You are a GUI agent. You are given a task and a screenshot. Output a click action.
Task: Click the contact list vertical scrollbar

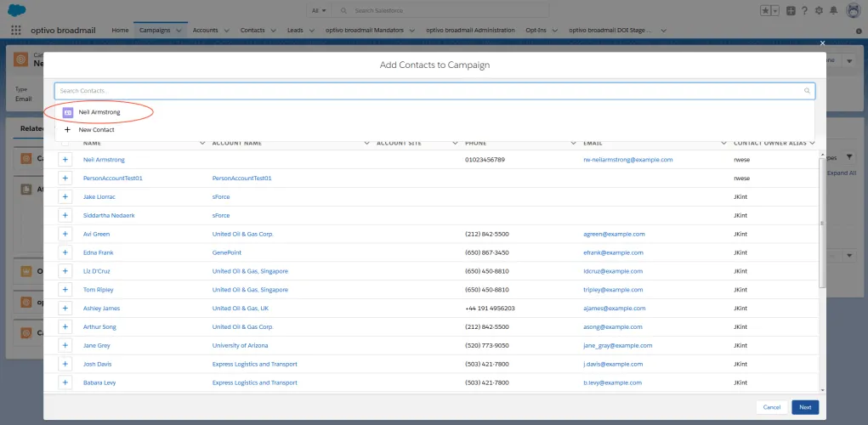coord(822,221)
